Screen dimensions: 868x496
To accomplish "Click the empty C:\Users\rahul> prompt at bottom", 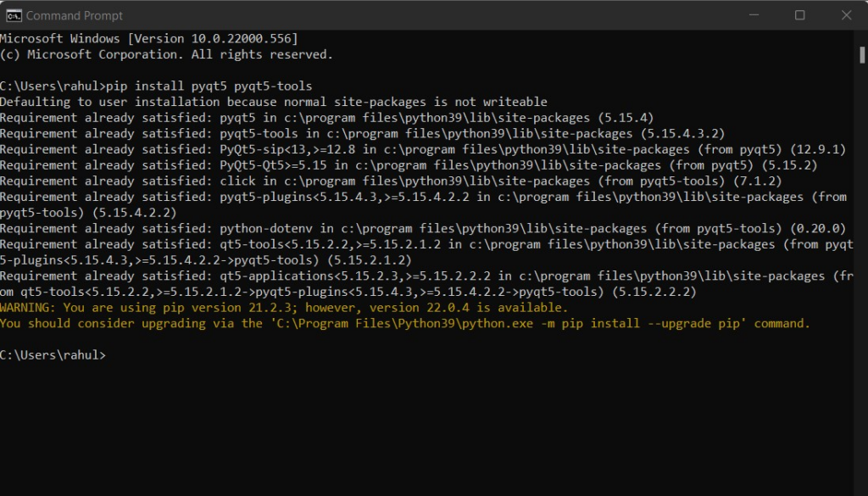I will coord(53,355).
